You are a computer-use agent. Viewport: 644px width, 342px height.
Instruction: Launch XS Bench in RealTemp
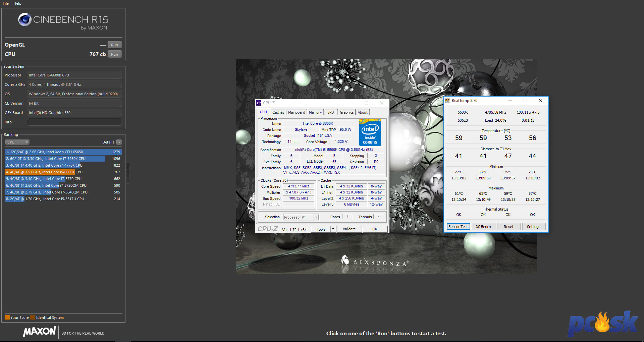click(483, 227)
